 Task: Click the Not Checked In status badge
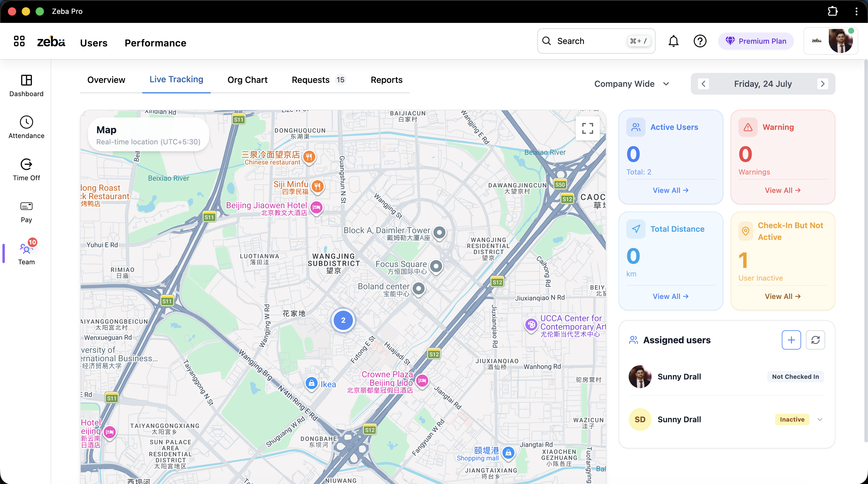point(795,377)
